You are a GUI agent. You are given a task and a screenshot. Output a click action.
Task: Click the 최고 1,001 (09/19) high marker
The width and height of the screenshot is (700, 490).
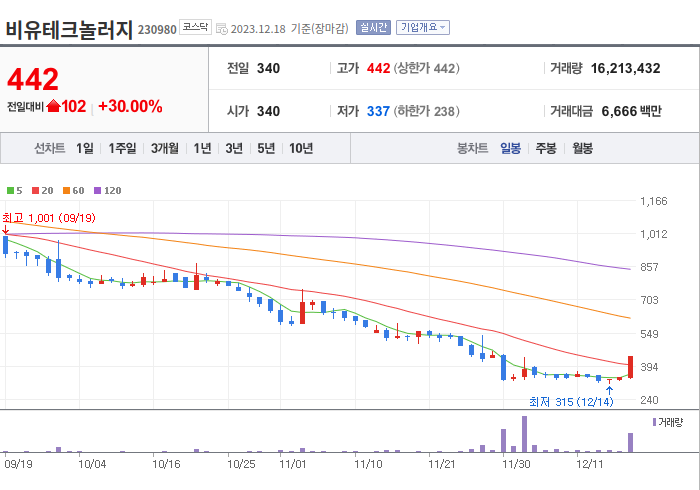[49, 218]
